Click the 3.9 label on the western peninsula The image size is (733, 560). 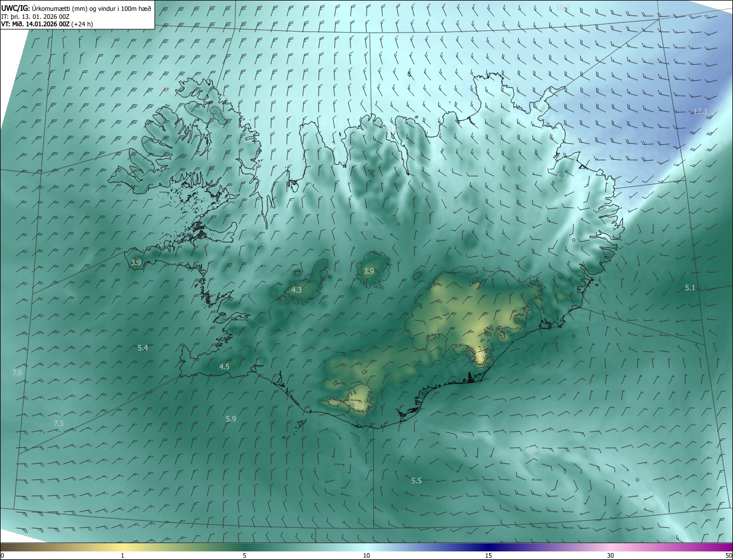(x=136, y=262)
